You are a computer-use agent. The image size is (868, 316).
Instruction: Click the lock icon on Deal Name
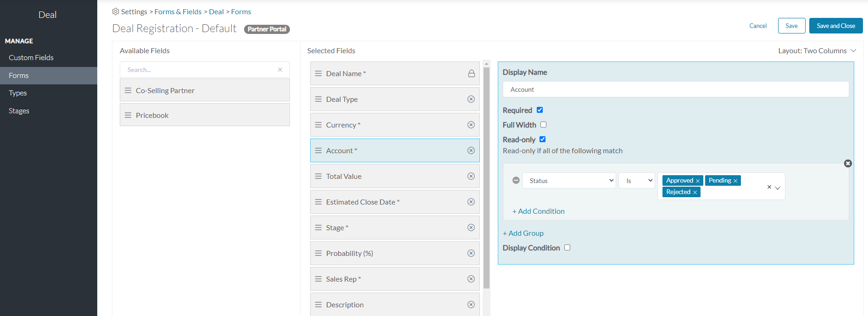click(x=471, y=73)
